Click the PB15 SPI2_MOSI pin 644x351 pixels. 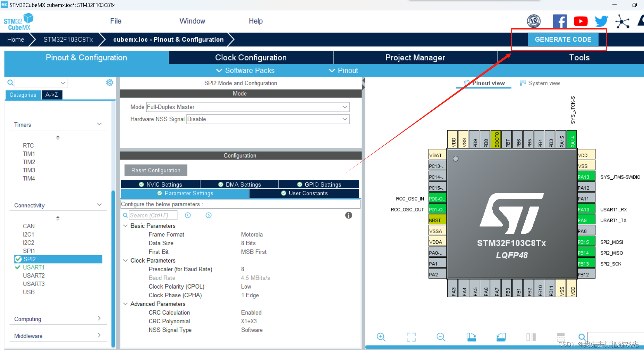click(x=586, y=242)
